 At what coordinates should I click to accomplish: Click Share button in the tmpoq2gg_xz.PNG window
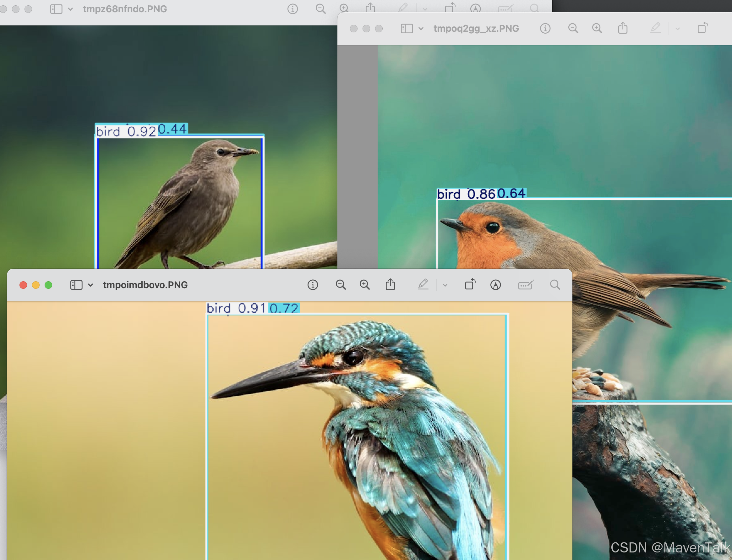point(623,28)
